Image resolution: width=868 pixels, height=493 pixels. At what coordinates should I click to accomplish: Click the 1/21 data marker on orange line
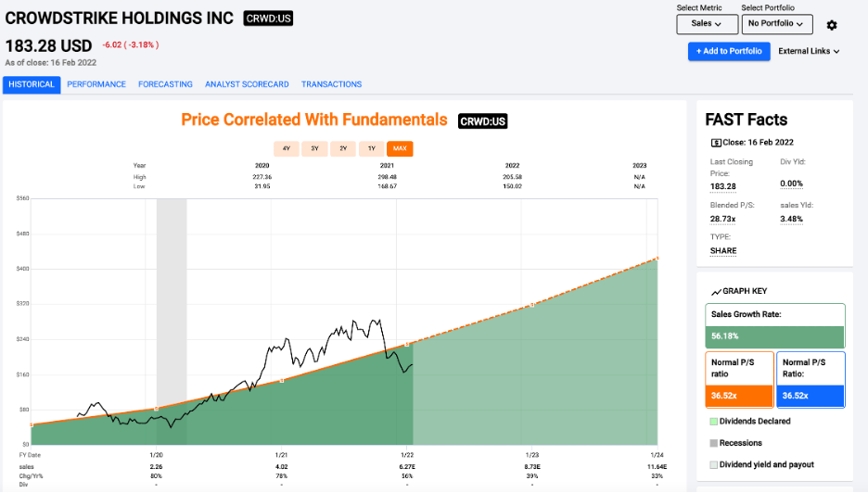pos(282,381)
